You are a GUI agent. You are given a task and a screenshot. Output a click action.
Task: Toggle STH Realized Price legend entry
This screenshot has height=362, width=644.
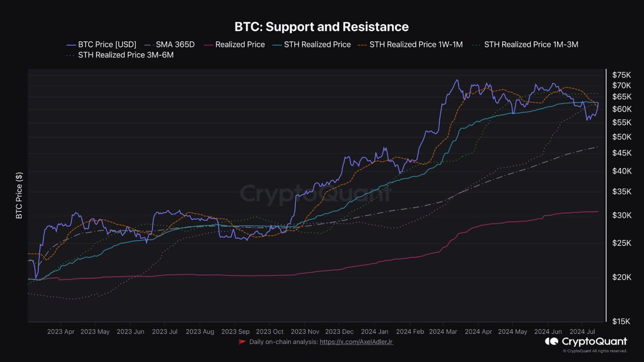pyautogui.click(x=311, y=44)
